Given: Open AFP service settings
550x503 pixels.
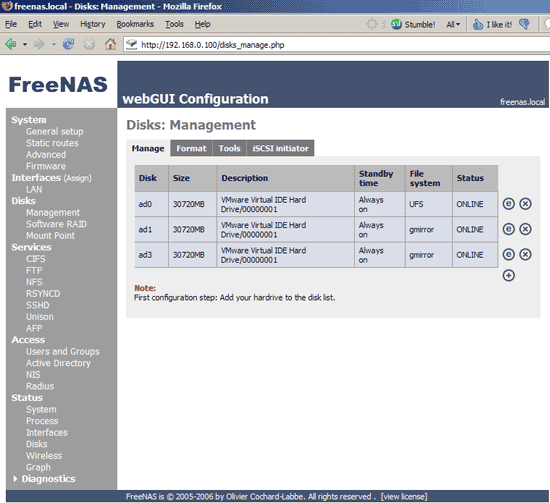Looking at the screenshot, I should [34, 328].
